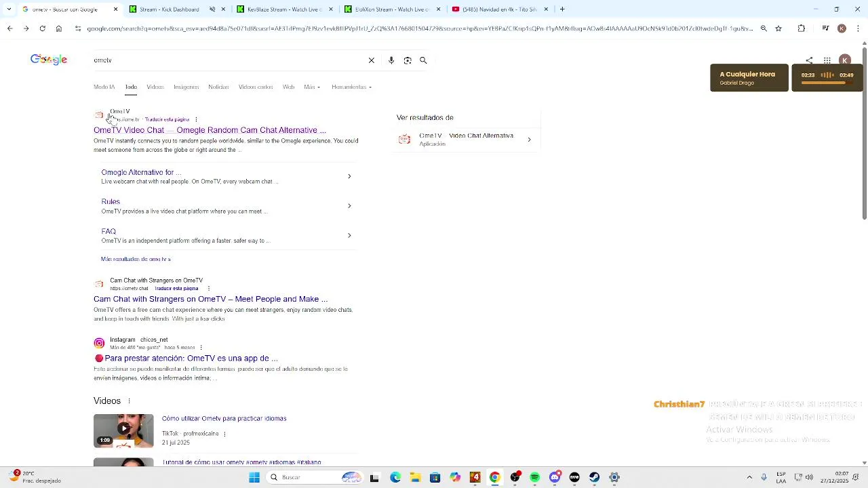Viewport: 868px width, 488px height.
Task: Switch to Navidad en 4k YouTube tab
Action: click(x=499, y=9)
